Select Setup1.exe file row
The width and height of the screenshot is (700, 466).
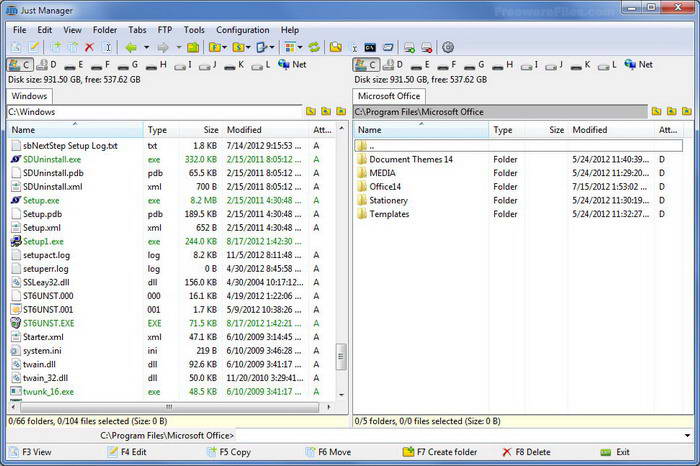pos(171,241)
